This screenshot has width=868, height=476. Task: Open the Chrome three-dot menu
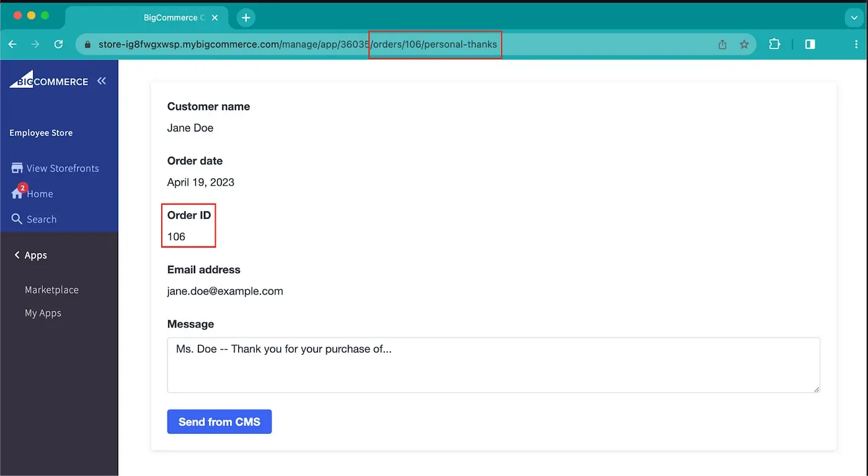point(856,45)
